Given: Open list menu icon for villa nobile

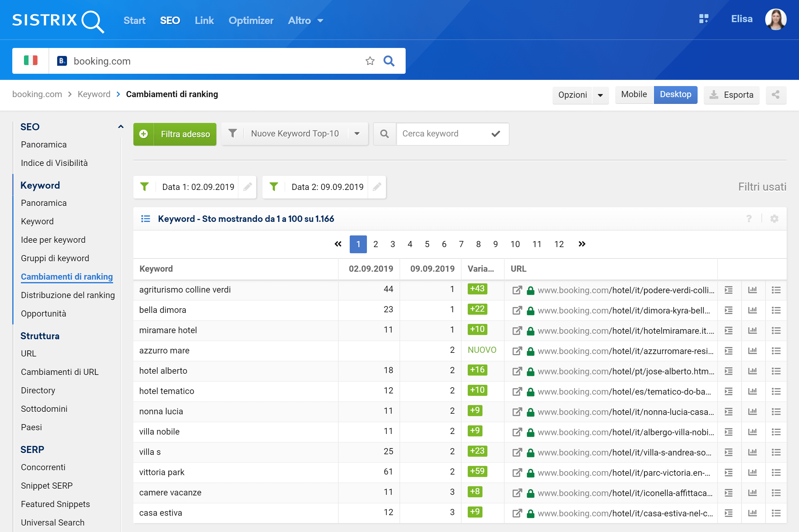Looking at the screenshot, I should point(776,432).
